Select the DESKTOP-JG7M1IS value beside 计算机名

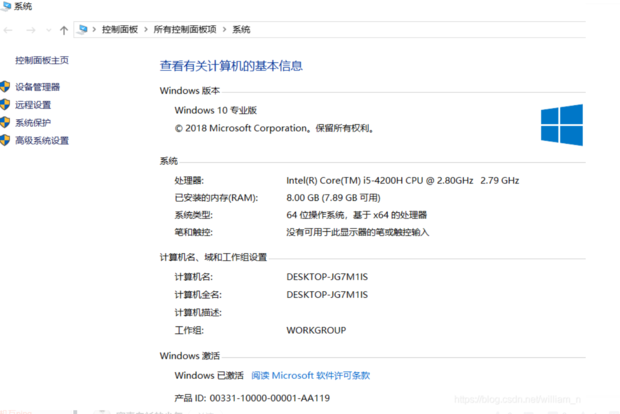[327, 277]
